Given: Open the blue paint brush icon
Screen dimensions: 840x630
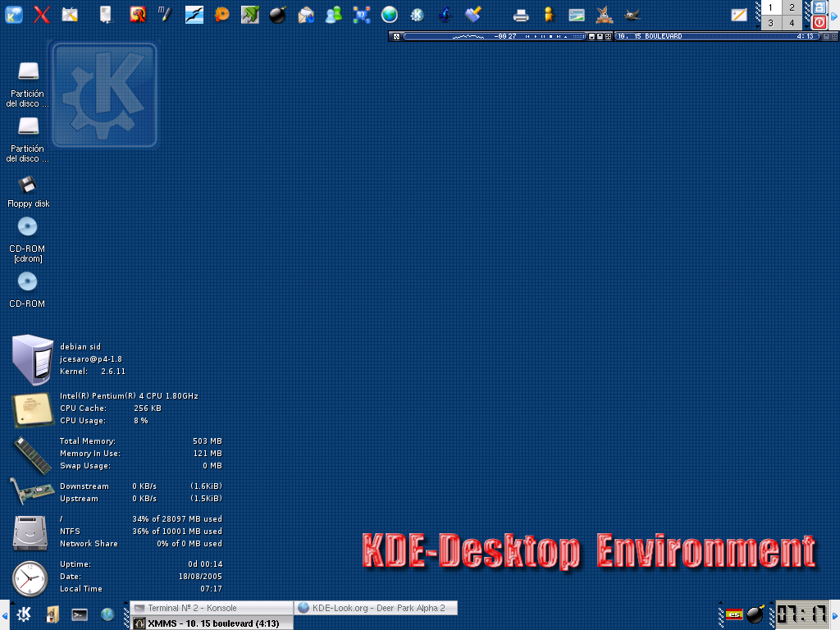Looking at the screenshot, I should (473, 15).
